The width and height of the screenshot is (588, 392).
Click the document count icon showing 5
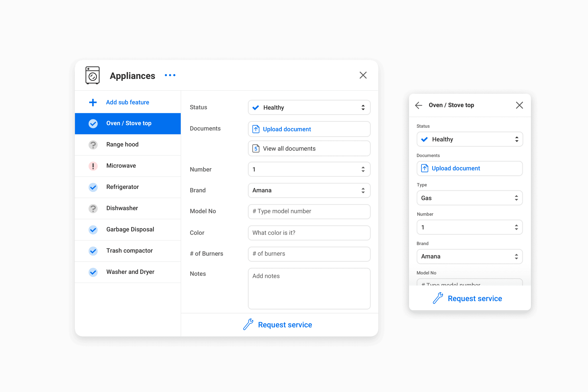click(x=256, y=148)
